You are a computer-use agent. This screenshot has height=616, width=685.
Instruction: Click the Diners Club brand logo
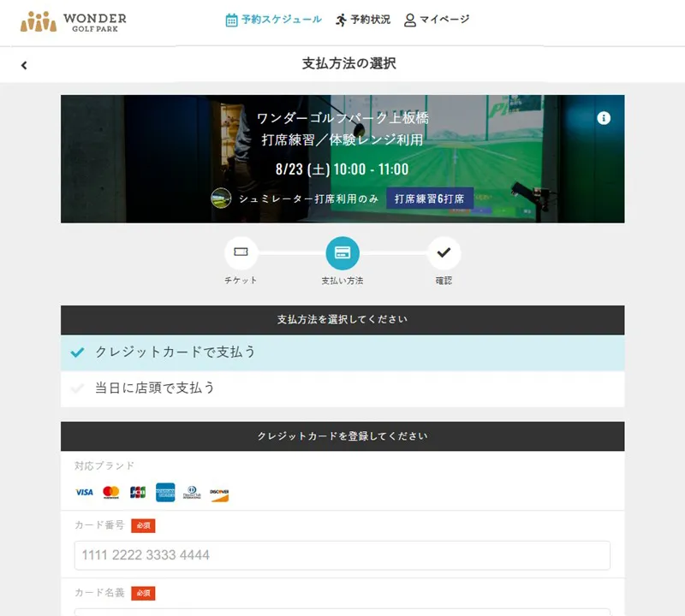[192, 493]
